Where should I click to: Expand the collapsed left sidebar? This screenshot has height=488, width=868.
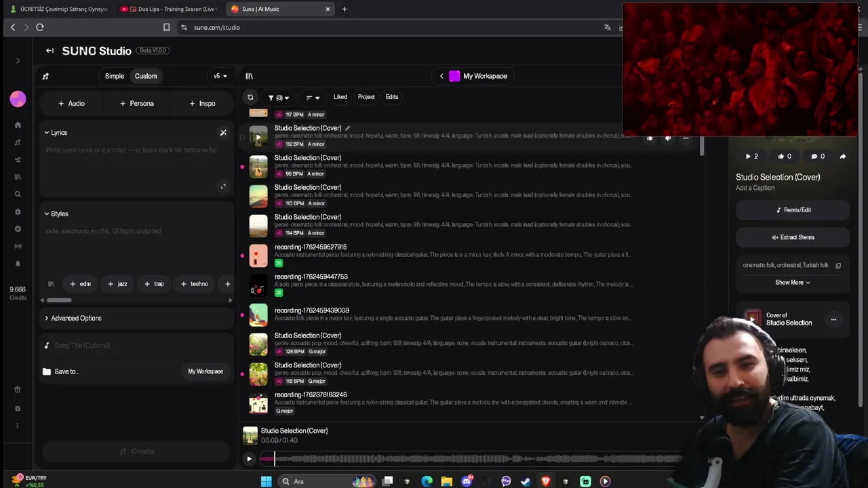pos(18,60)
